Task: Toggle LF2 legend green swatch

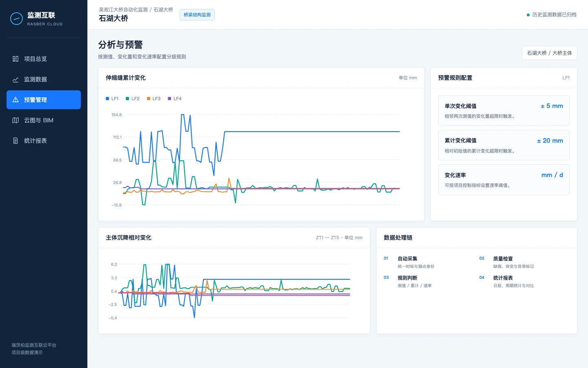Action: pos(127,99)
